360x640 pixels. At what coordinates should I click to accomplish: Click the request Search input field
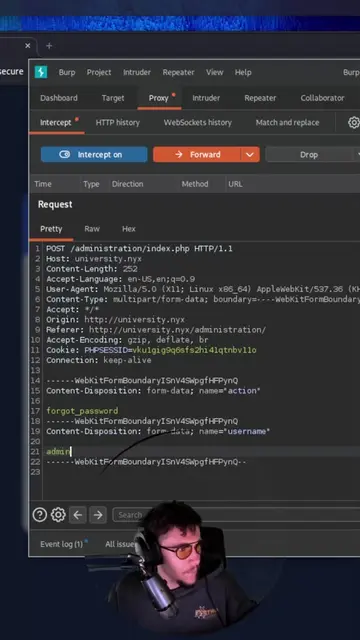coord(236,515)
